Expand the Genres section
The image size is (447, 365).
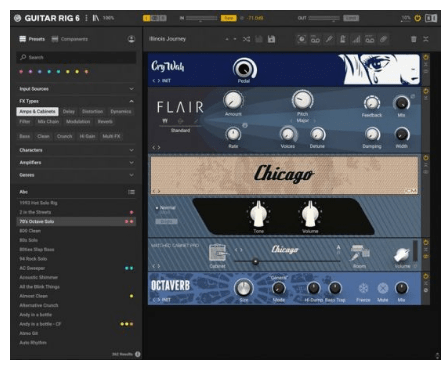[x=76, y=175]
